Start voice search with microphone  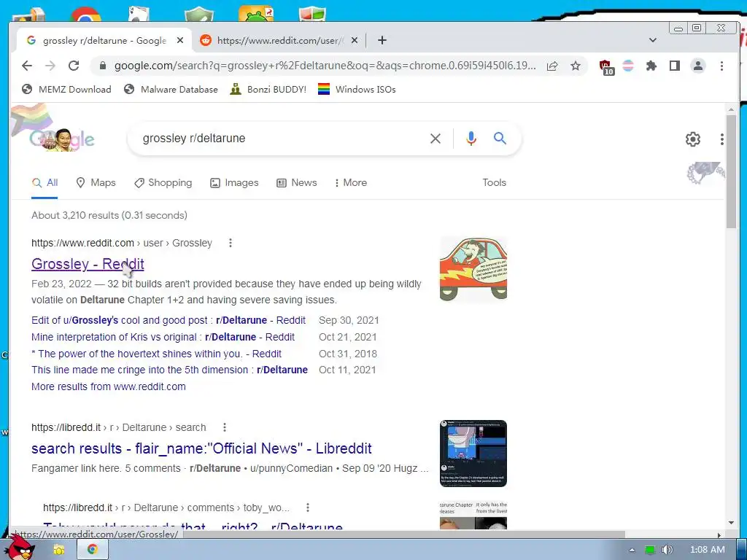click(471, 138)
